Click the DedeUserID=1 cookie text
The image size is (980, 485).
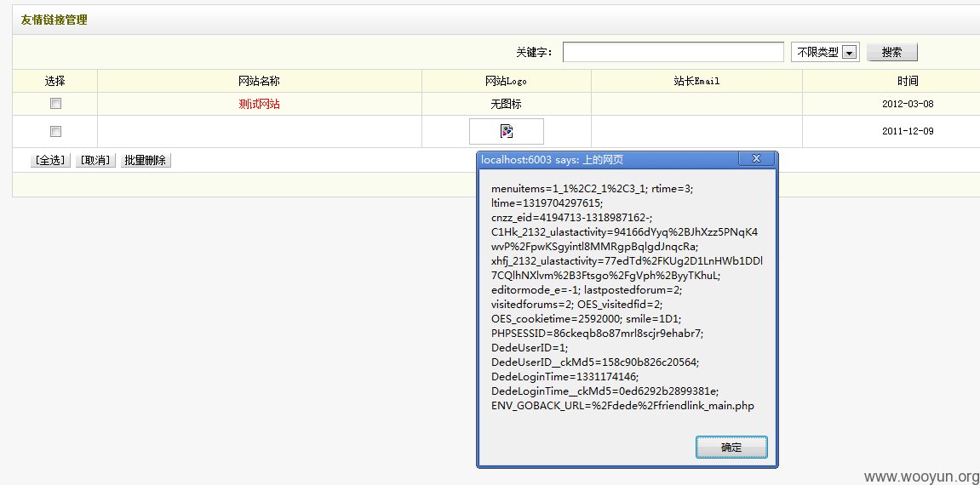[530, 348]
